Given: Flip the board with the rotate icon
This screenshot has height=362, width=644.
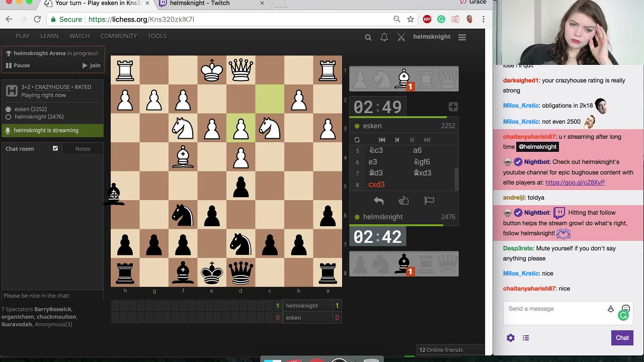Looking at the screenshot, I should [x=357, y=140].
